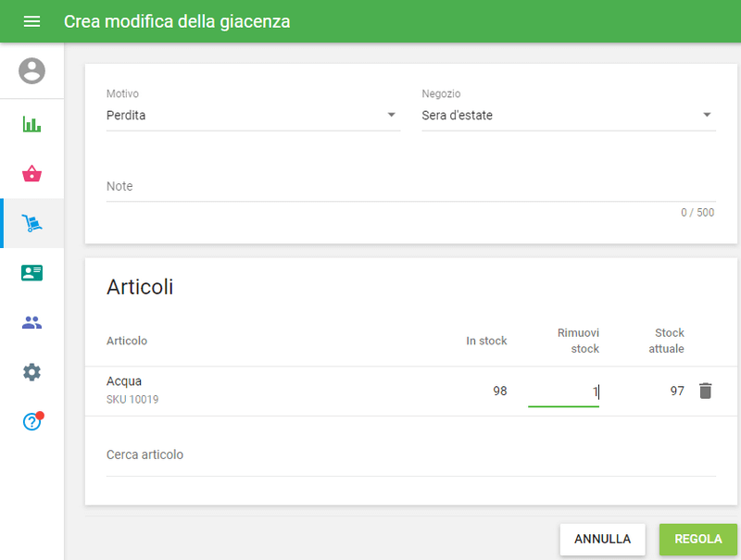This screenshot has width=741, height=560.
Task: Open the customers ID card icon
Action: click(31, 273)
